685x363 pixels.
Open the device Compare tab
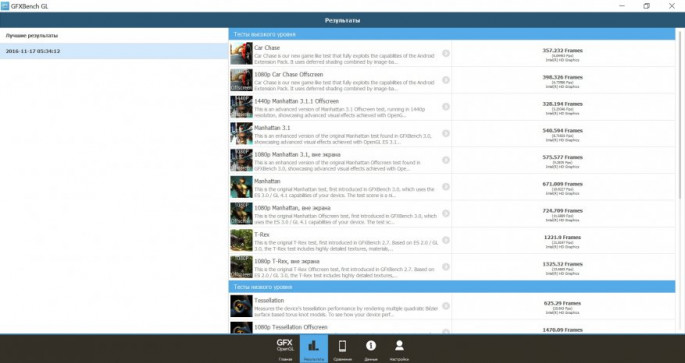click(x=342, y=349)
